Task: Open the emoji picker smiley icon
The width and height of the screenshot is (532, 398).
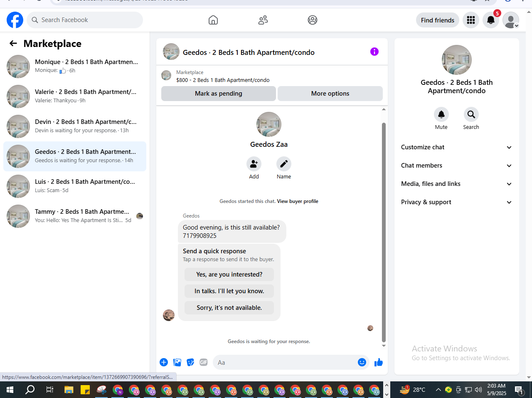Action: point(362,362)
